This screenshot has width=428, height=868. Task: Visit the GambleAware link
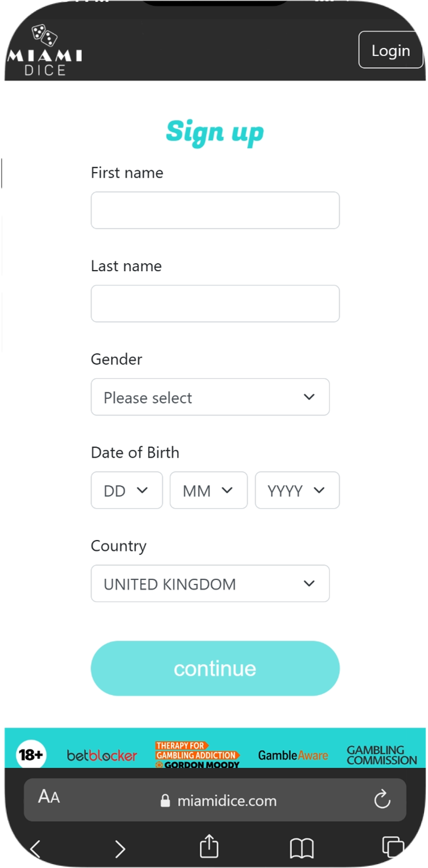[x=293, y=755]
